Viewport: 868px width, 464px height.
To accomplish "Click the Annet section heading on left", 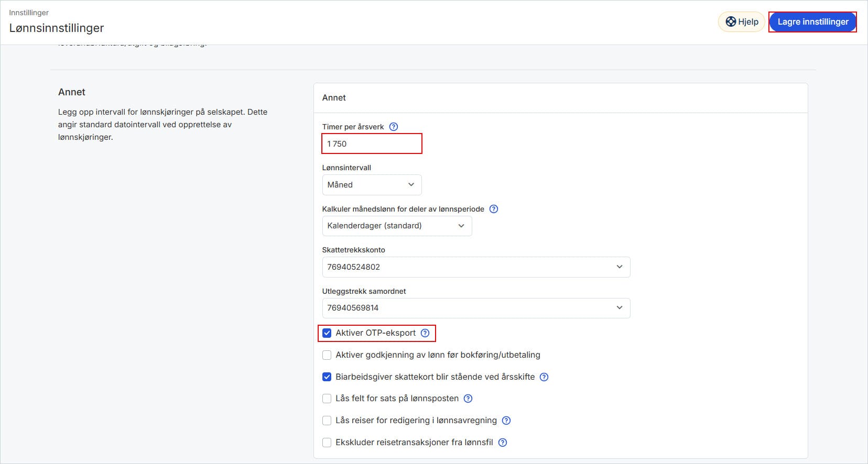I will tap(72, 92).
